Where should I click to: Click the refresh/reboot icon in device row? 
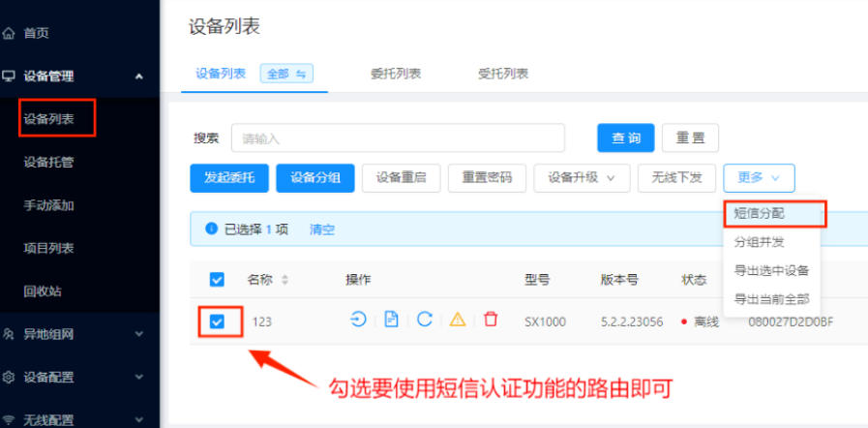click(424, 320)
